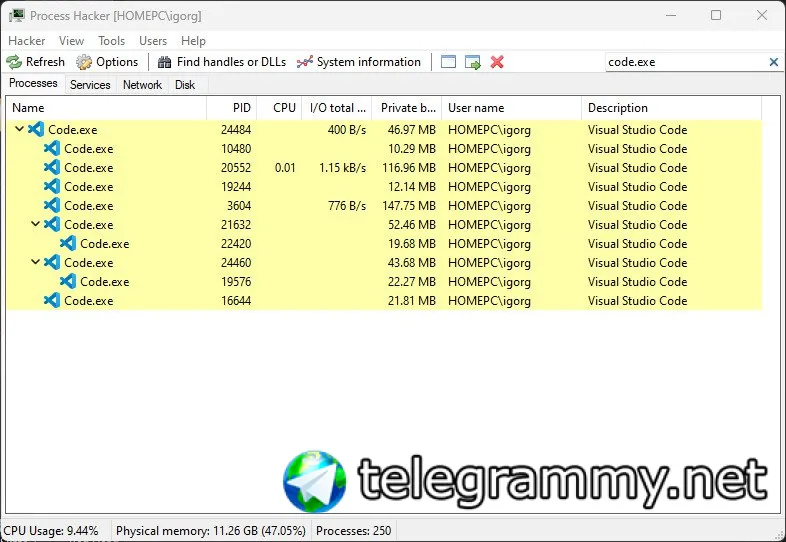Click VS Code icon for PID 16644

[x=52, y=300]
